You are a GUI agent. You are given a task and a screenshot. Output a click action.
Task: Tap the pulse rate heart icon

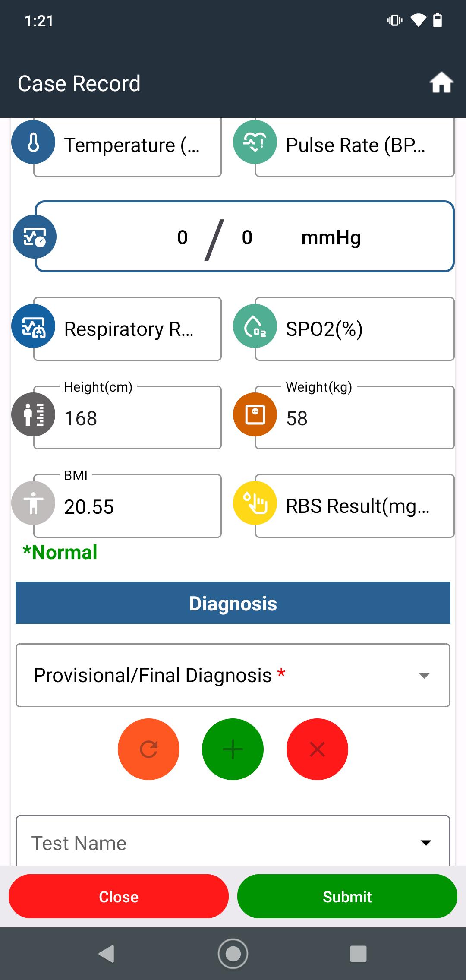click(255, 142)
